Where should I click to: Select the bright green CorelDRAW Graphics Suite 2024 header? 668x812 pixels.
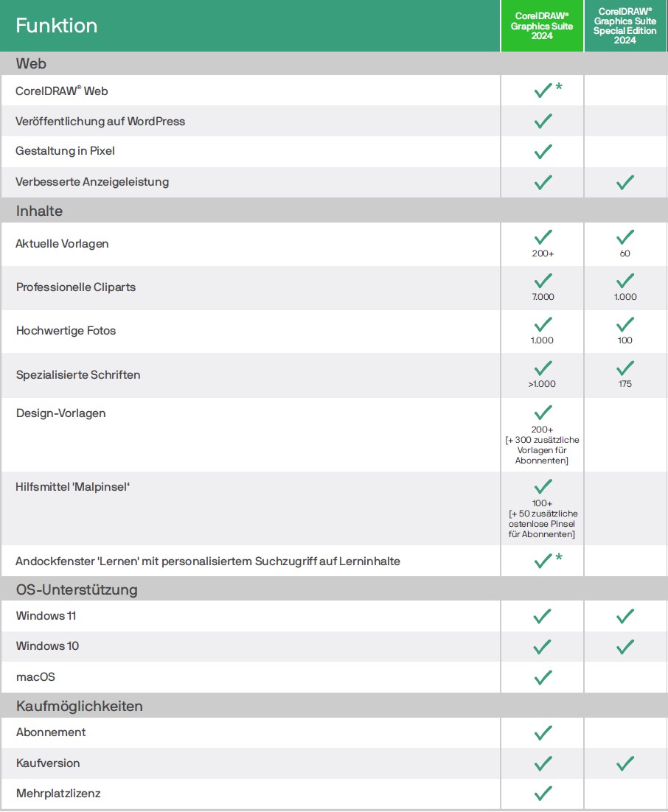pos(542,26)
